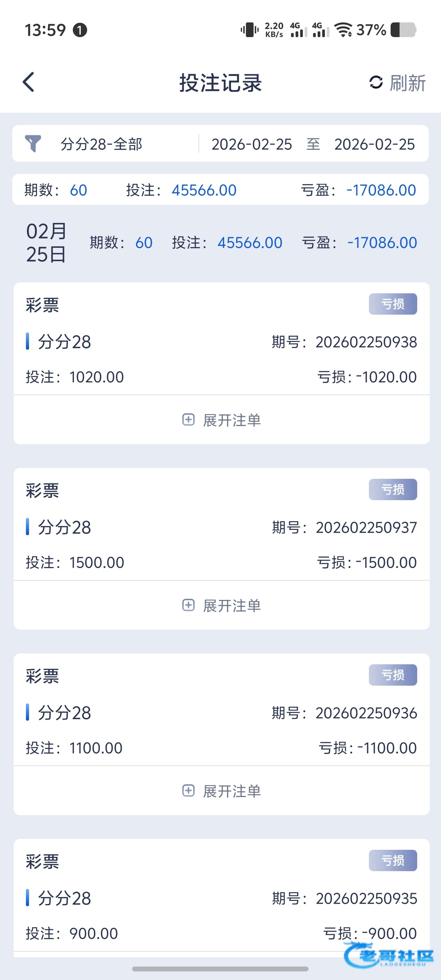The height and width of the screenshot is (980, 441).
Task: Tap the home gesture bar at bottom
Action: [x=220, y=968]
